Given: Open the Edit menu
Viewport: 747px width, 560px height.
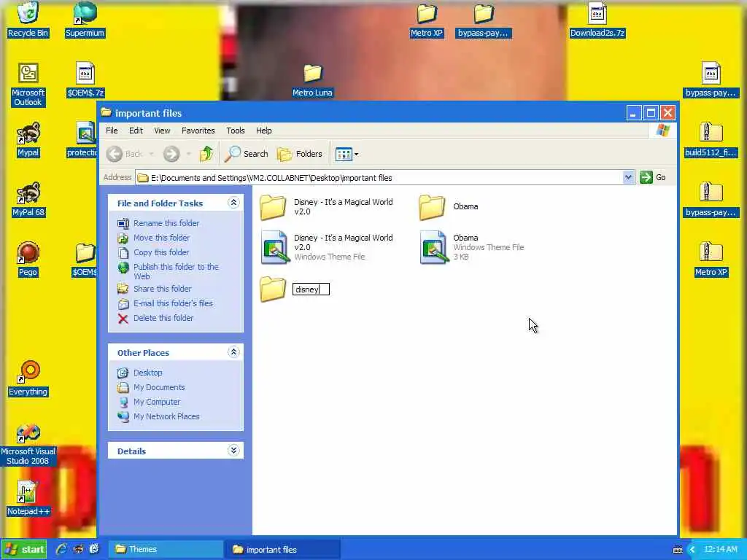Looking at the screenshot, I should coord(136,131).
